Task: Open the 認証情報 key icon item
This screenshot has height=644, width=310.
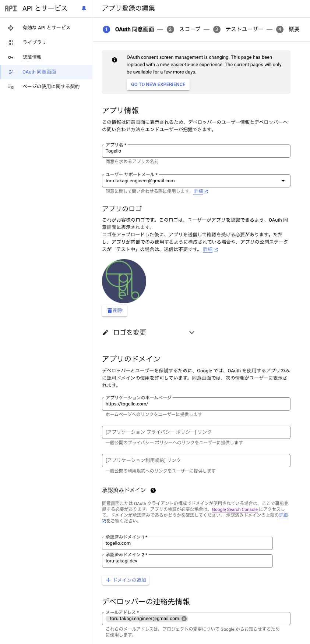Action: [46, 57]
